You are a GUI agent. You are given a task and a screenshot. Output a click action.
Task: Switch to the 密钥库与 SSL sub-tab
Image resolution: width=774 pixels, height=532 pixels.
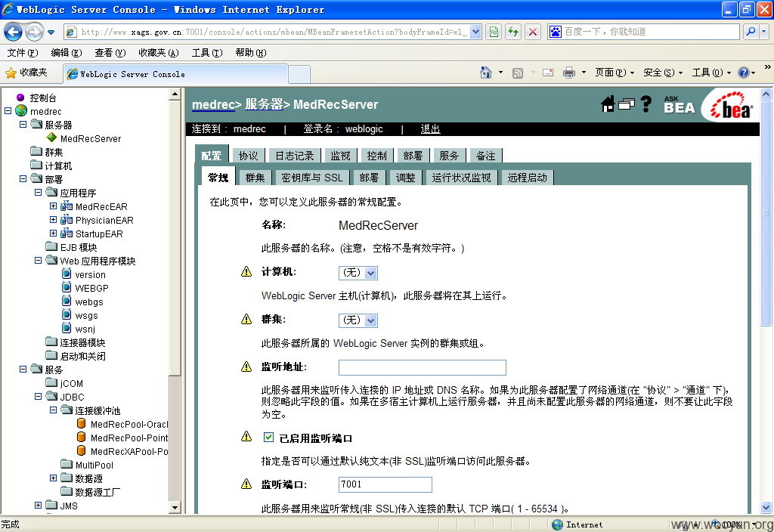(312, 178)
